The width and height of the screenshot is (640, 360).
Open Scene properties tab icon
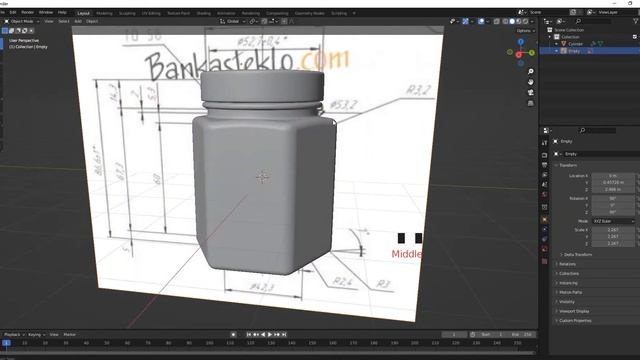point(544,184)
